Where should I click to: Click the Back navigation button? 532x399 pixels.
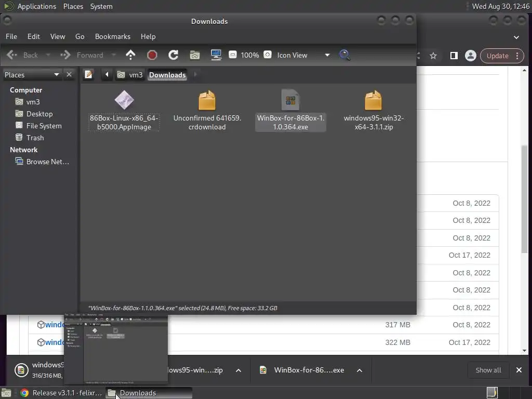click(22, 55)
